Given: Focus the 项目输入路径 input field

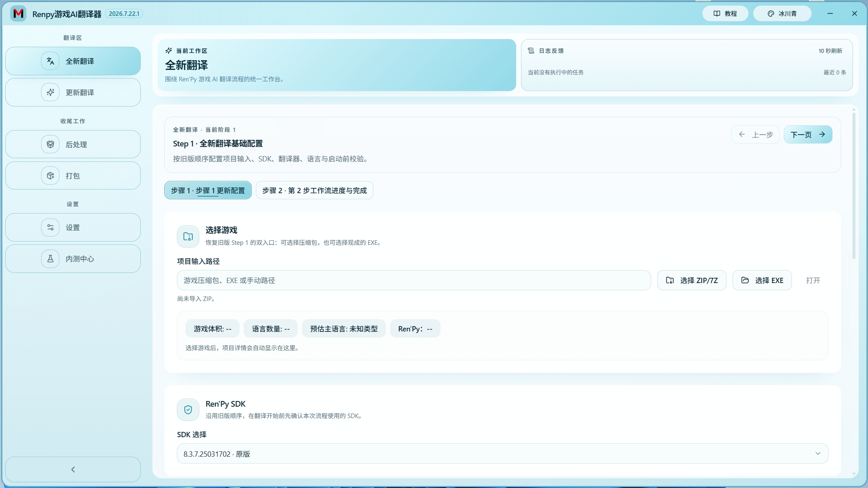Looking at the screenshot, I should tap(414, 280).
